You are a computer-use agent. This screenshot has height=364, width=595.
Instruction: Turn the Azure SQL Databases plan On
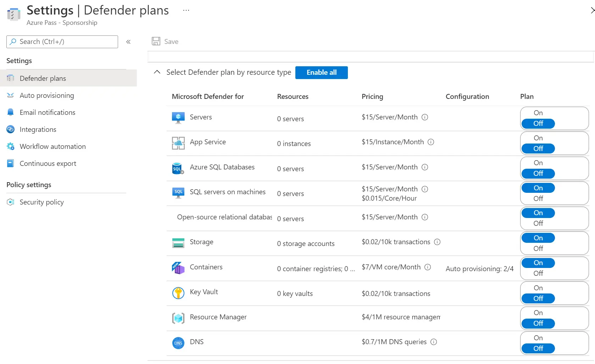pos(538,163)
